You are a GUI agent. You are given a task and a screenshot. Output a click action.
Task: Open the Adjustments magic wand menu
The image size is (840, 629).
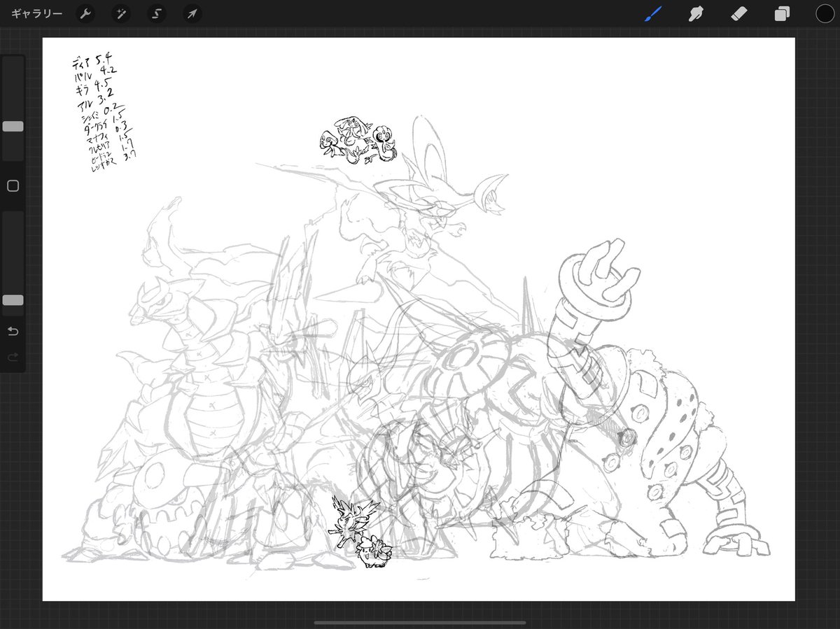coord(121,14)
